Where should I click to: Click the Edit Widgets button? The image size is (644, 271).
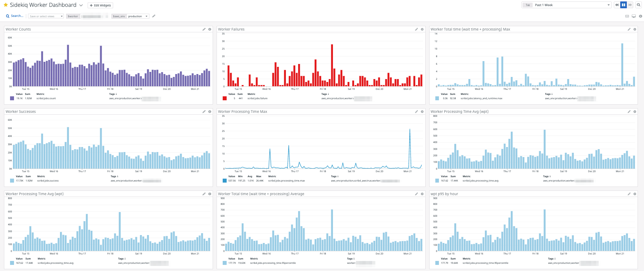101,5
